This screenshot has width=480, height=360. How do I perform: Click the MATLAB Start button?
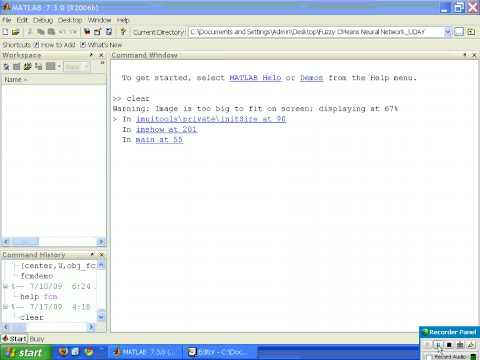[x=14, y=339]
